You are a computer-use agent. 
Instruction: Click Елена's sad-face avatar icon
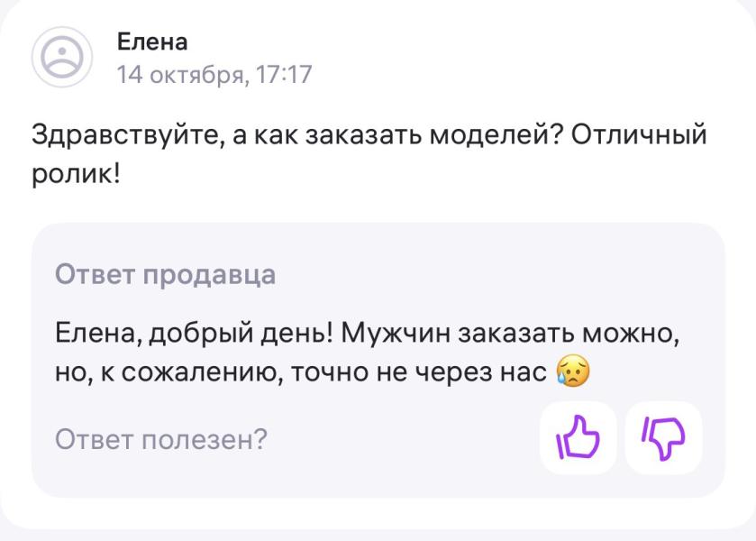(x=62, y=57)
